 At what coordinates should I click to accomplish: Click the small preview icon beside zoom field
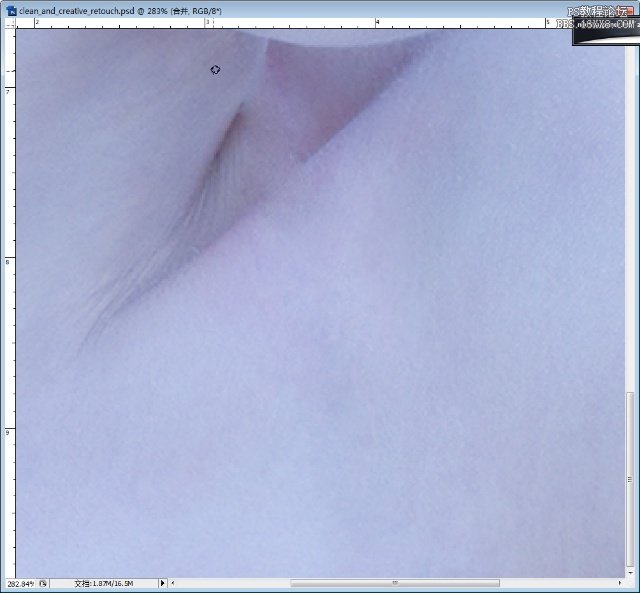43,584
